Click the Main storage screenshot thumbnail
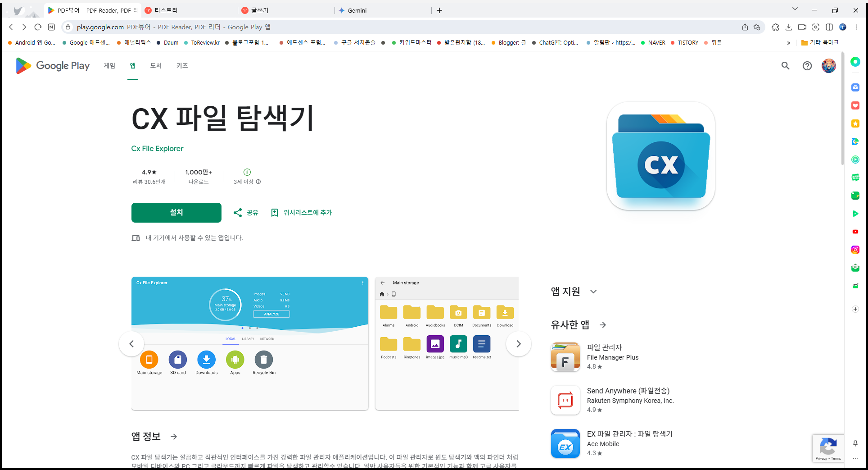Image resolution: width=868 pixels, height=470 pixels. 447,343
